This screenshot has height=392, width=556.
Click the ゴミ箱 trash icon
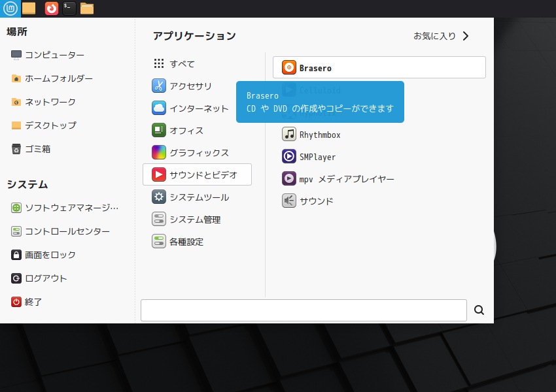[16, 149]
